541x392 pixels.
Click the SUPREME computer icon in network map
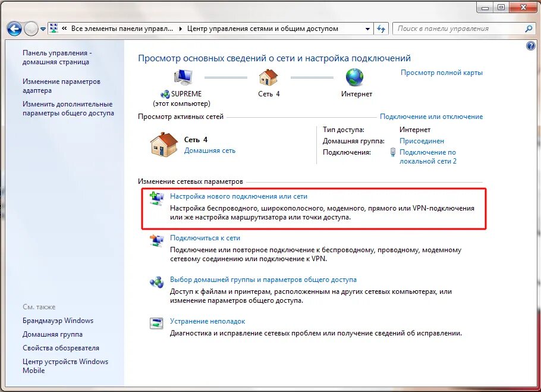[183, 77]
